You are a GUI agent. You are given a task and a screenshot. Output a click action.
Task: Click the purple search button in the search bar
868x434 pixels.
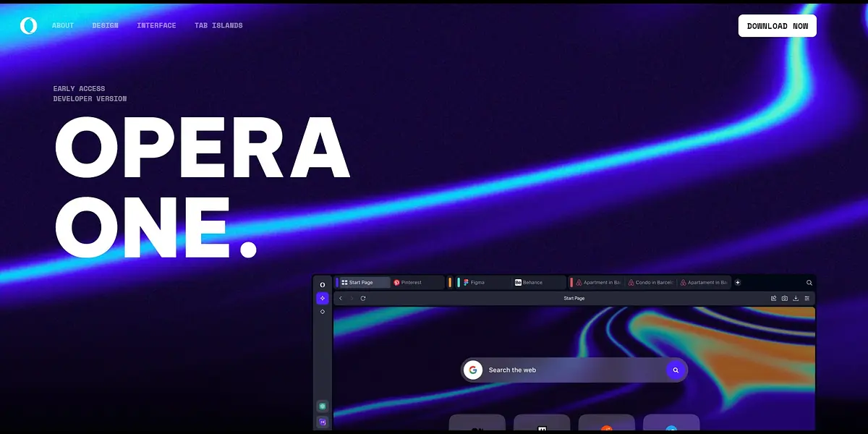coord(676,370)
